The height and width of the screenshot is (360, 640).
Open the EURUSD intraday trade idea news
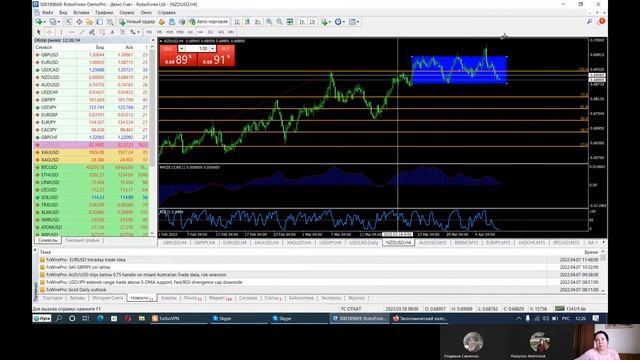coord(86,260)
